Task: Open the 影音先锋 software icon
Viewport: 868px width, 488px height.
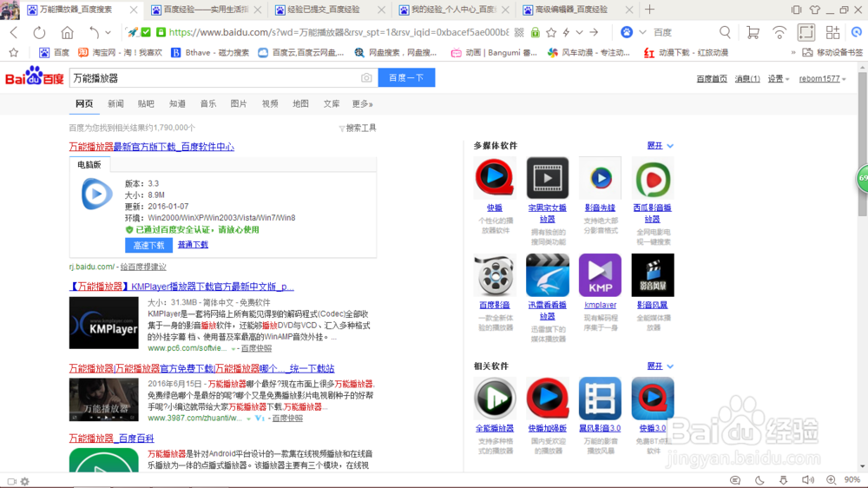Action: pos(600,177)
